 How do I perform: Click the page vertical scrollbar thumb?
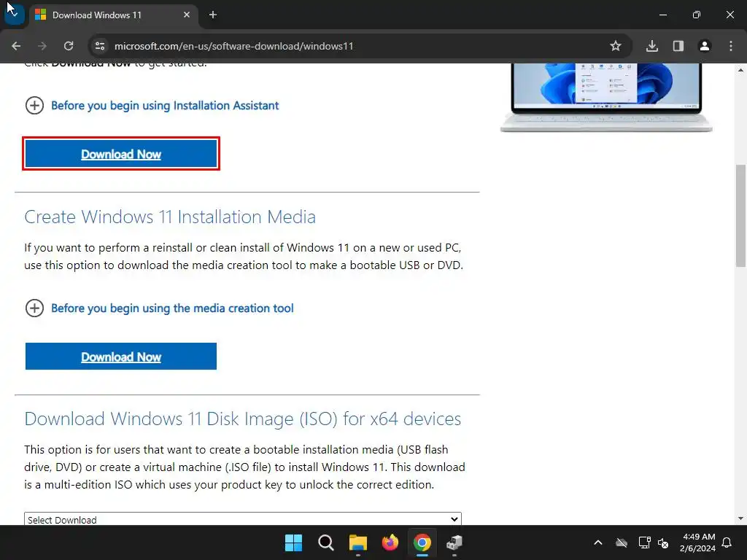click(740, 215)
